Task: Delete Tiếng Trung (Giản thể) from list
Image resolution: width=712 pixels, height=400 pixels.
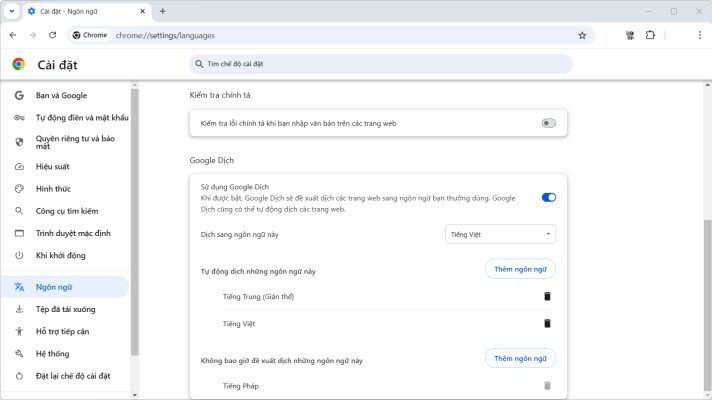Action: point(547,296)
